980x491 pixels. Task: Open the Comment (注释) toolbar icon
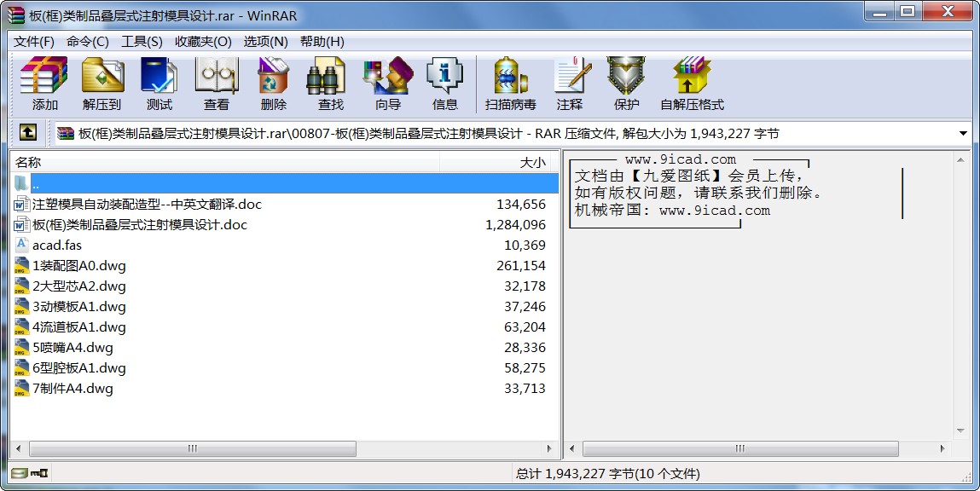570,84
